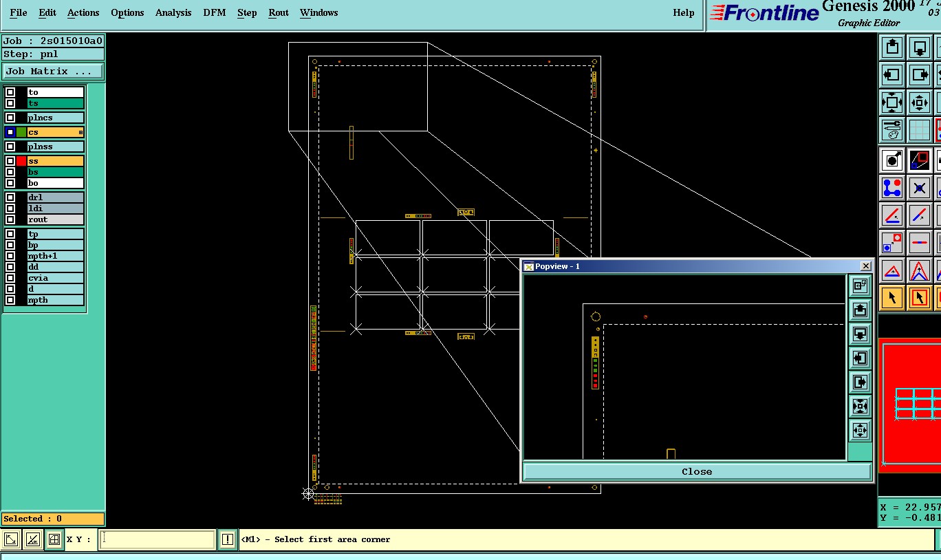Click the grid snap icon beside XY field
Screen dimensions: 941x560
tap(54, 539)
